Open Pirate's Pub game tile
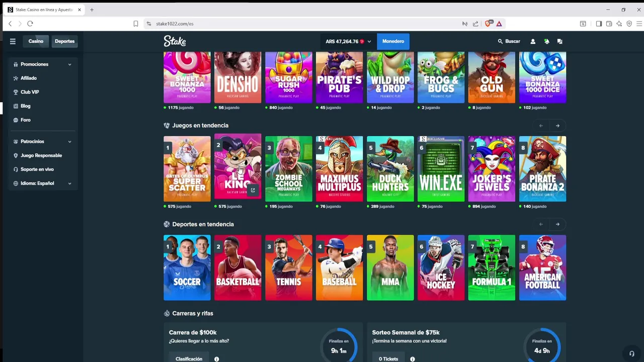This screenshot has width=644, height=362. 340,77
